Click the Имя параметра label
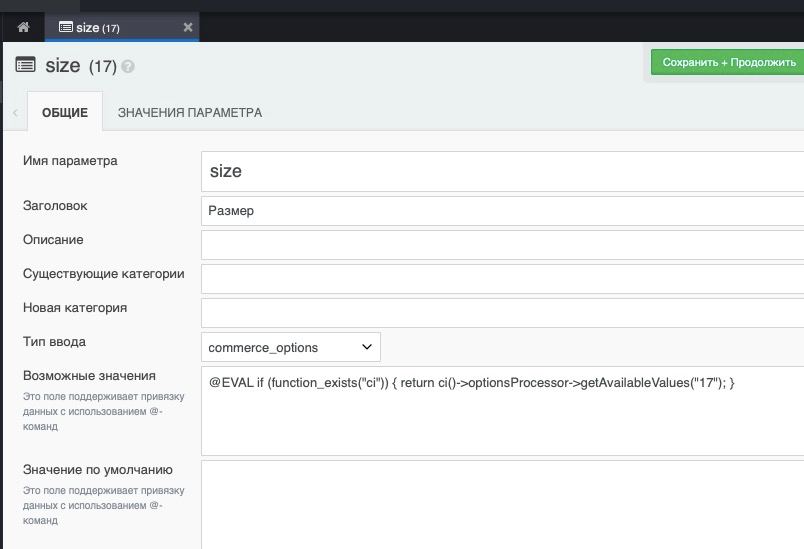Image resolution: width=804 pixels, height=549 pixels. 70,161
